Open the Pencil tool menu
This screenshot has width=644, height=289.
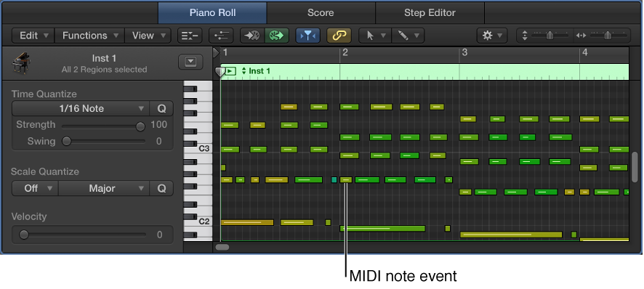408,36
